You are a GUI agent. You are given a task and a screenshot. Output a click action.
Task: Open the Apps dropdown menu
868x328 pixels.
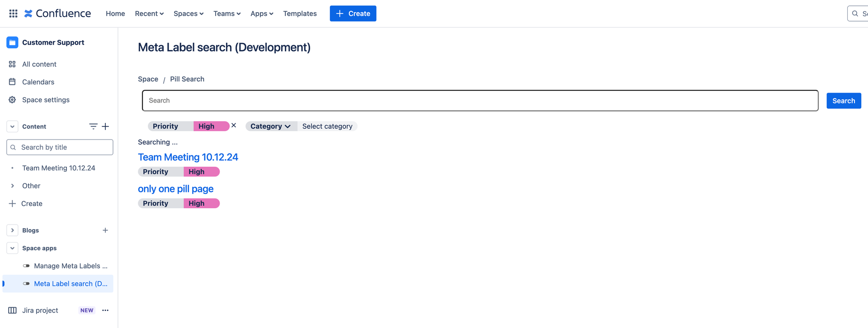262,14
